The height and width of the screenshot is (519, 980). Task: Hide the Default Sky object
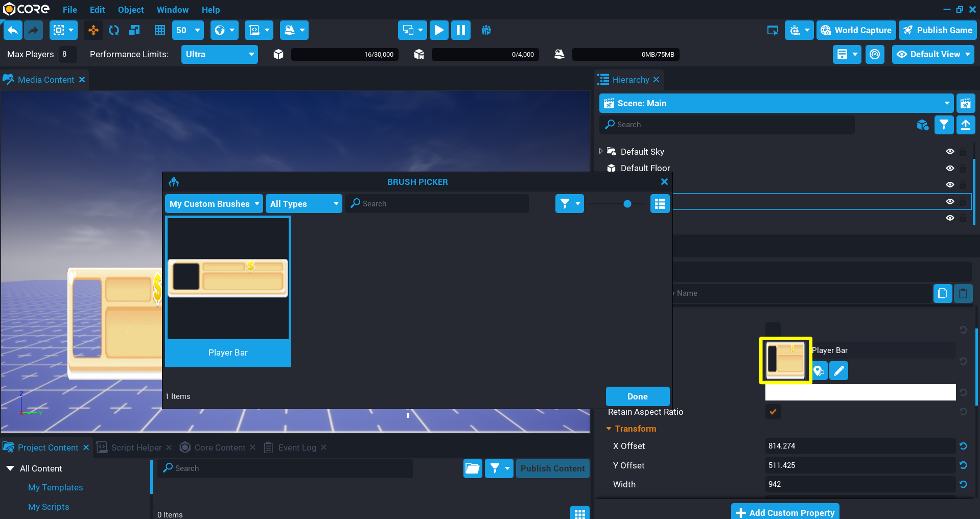click(x=950, y=152)
